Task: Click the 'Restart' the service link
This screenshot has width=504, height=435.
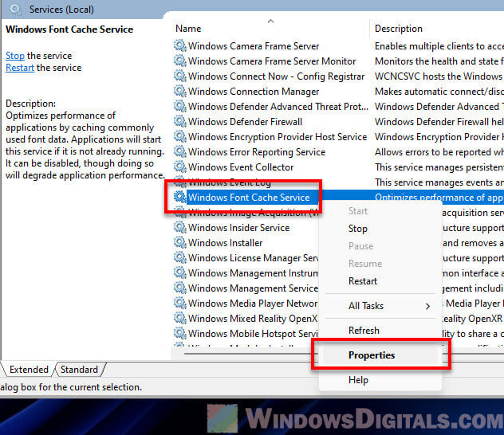Action: coord(20,68)
